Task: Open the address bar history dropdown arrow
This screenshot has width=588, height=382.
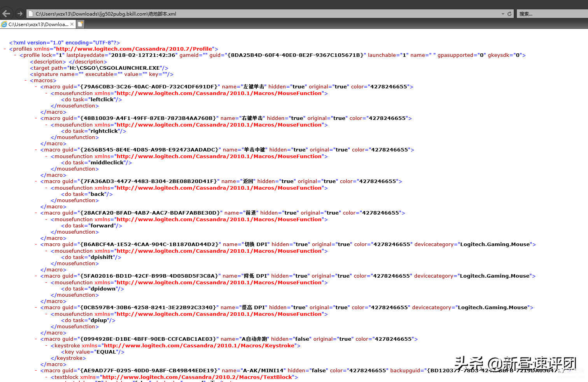Action: pyautogui.click(x=503, y=14)
